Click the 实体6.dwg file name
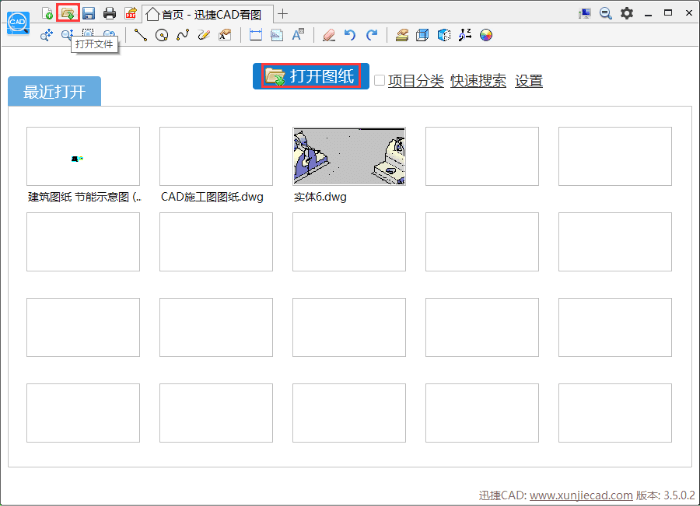Image resolution: width=700 pixels, height=506 pixels. pos(320,197)
